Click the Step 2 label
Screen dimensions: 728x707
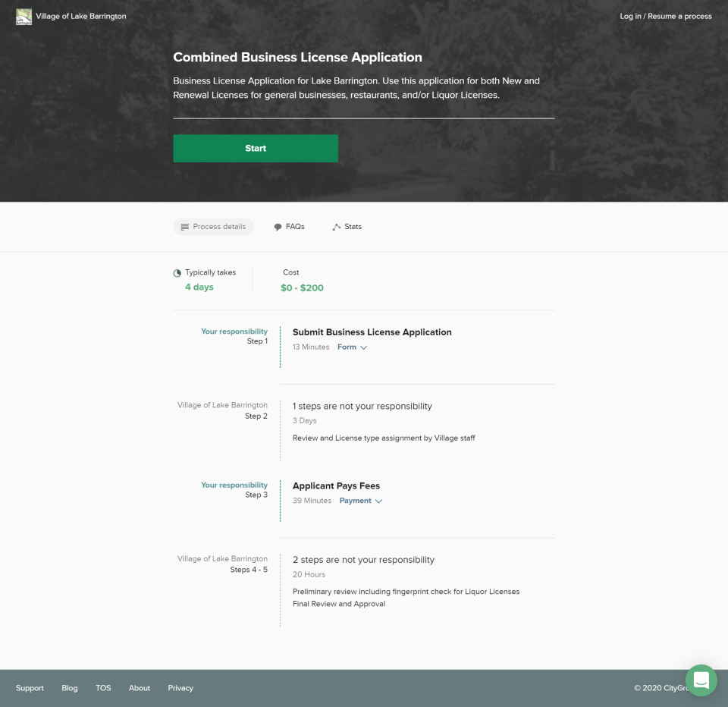[x=256, y=416]
